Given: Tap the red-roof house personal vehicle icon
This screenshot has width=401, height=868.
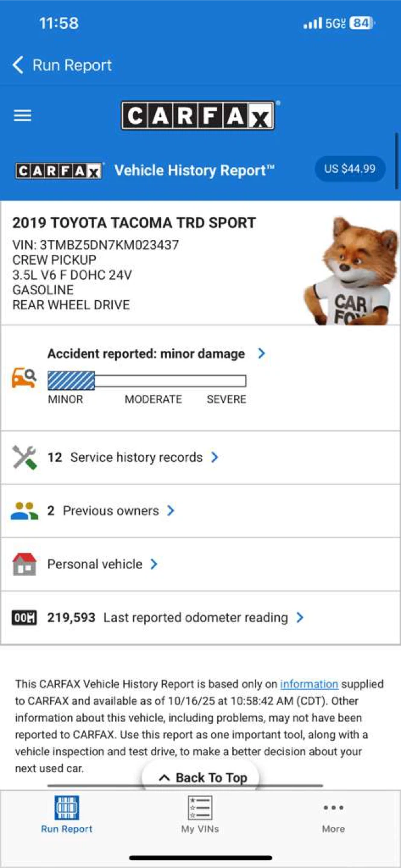Looking at the screenshot, I should click(24, 564).
